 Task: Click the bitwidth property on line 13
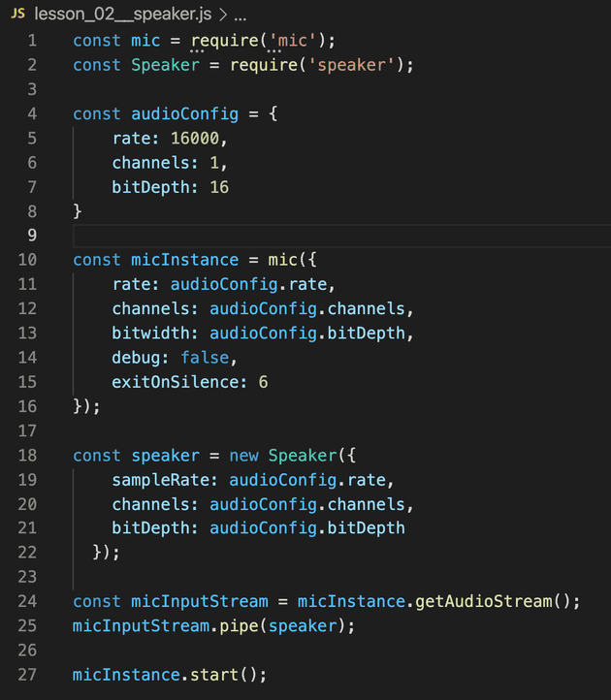(x=150, y=334)
